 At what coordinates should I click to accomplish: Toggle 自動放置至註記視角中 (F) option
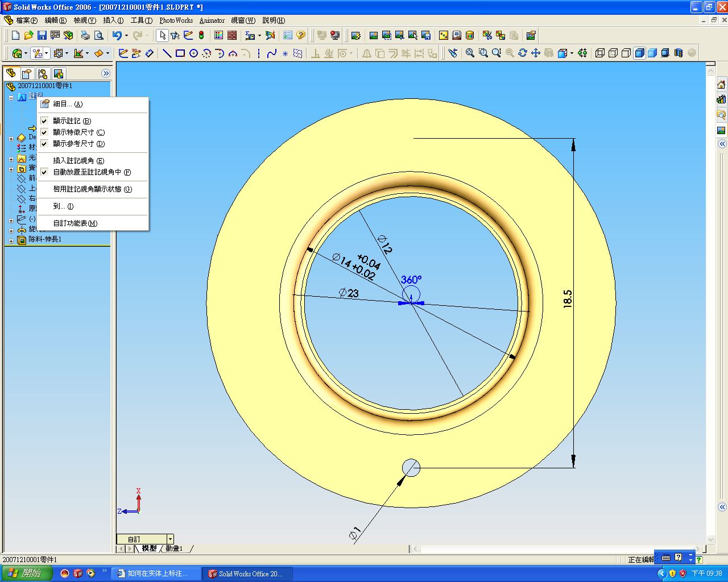pos(93,172)
